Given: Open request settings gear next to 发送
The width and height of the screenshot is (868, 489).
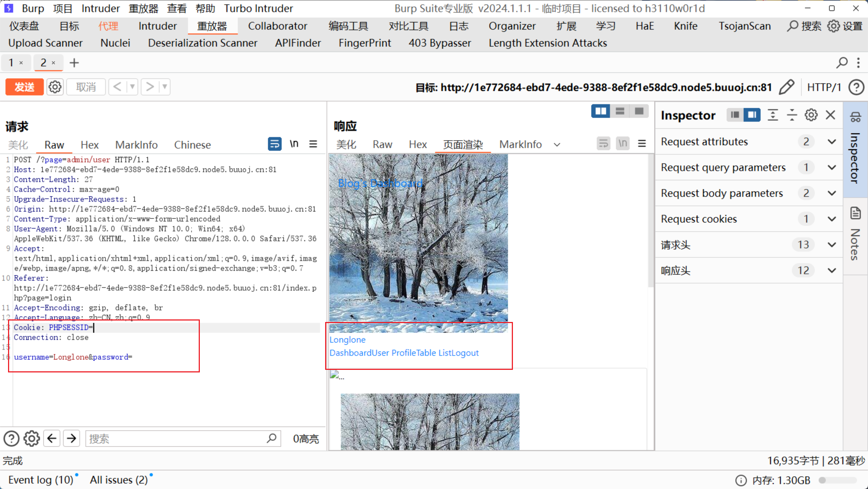Looking at the screenshot, I should click(x=55, y=87).
